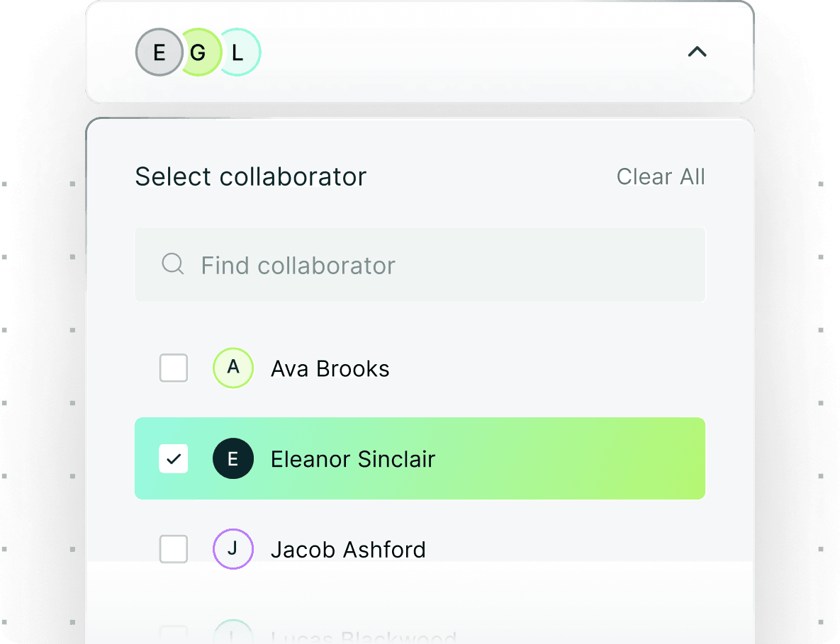Viewport: 840px width, 644px height.
Task: Click Eleanor Sinclair's dark E avatar
Action: (233, 458)
